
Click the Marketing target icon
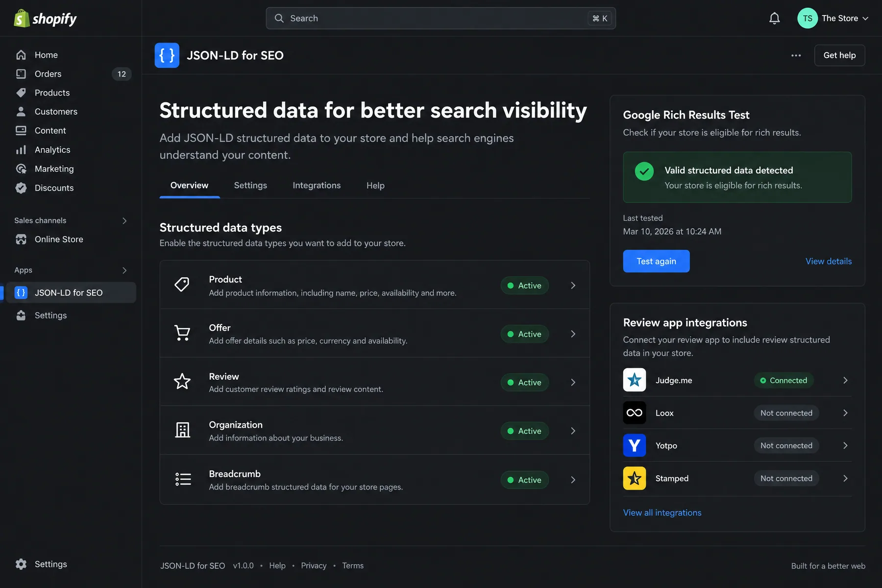point(21,169)
